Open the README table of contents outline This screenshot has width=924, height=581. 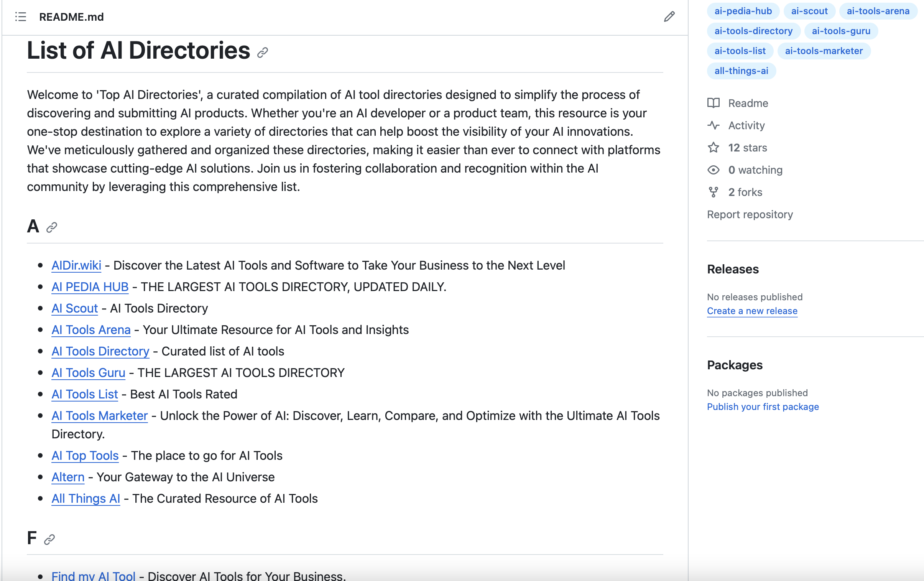tap(21, 17)
